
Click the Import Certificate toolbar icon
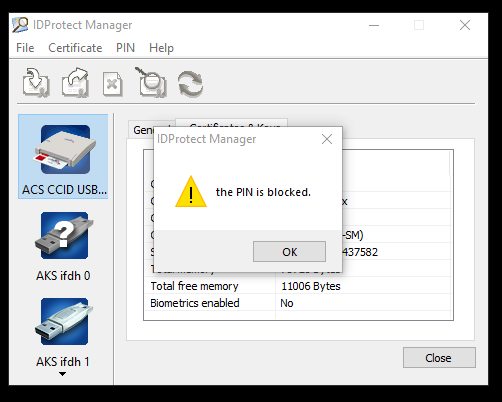[36, 83]
